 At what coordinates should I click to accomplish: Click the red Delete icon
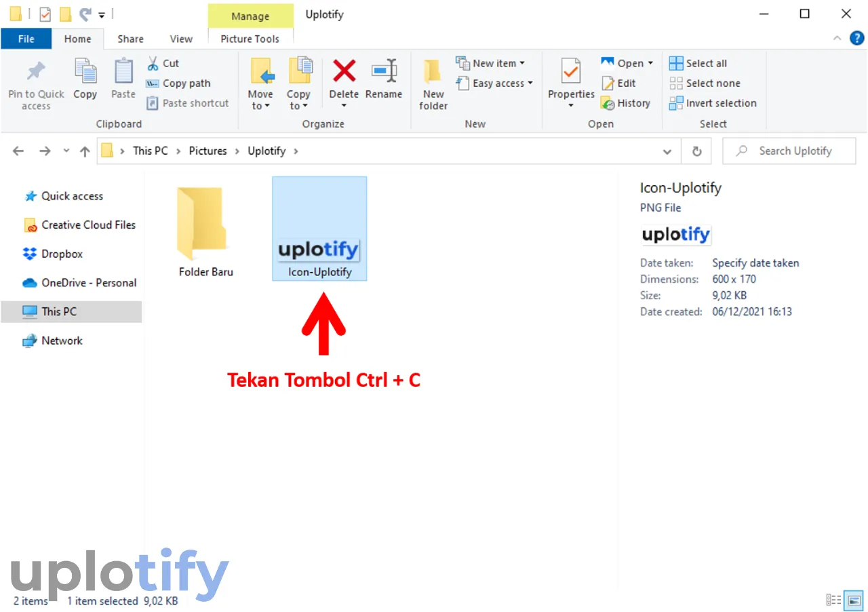pos(344,71)
